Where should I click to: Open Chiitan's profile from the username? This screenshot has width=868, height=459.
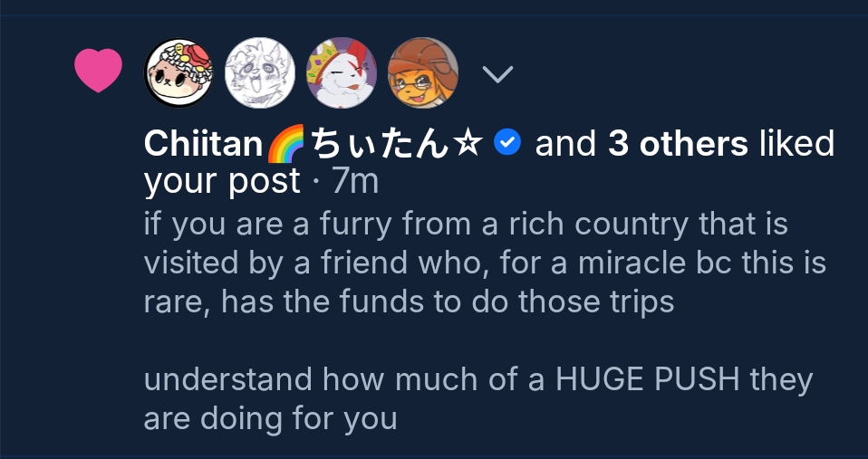[x=202, y=143]
